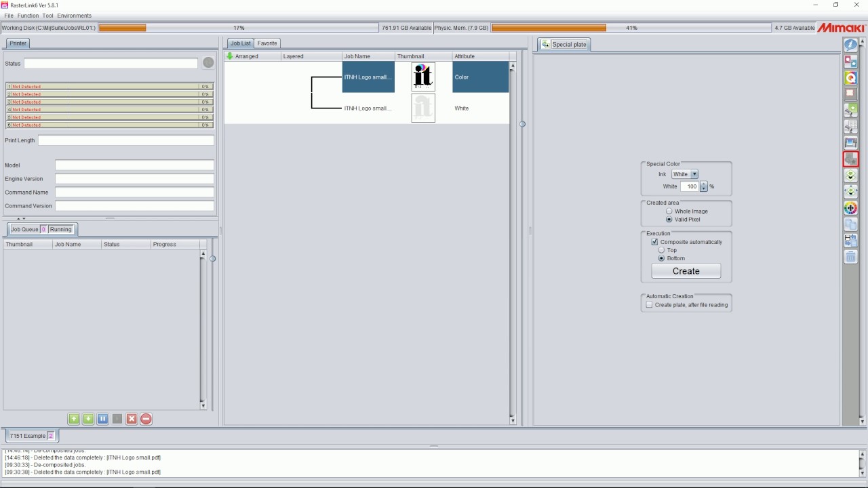Toggle Composite automatically checkbox
The width and height of the screenshot is (868, 488).
tap(654, 242)
